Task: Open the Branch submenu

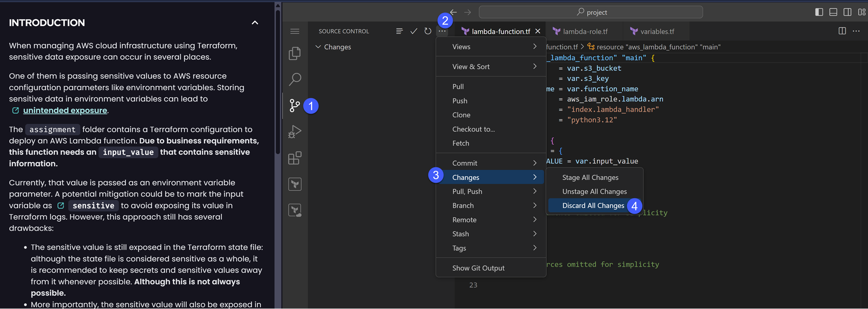Action: click(x=491, y=206)
